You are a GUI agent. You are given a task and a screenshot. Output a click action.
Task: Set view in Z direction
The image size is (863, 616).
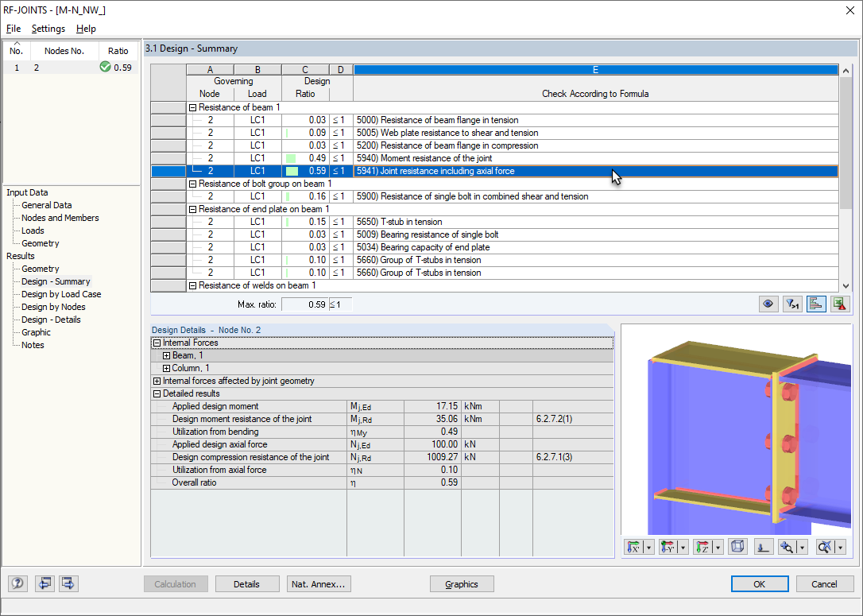click(702, 547)
